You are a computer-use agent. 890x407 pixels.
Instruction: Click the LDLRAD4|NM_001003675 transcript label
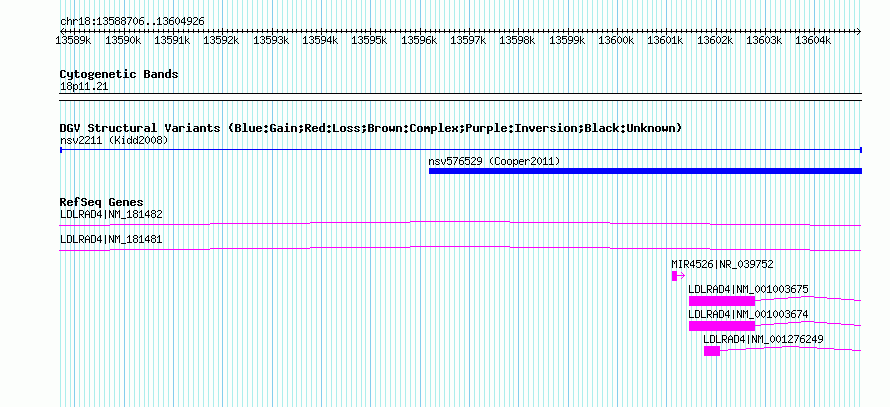[748, 289]
